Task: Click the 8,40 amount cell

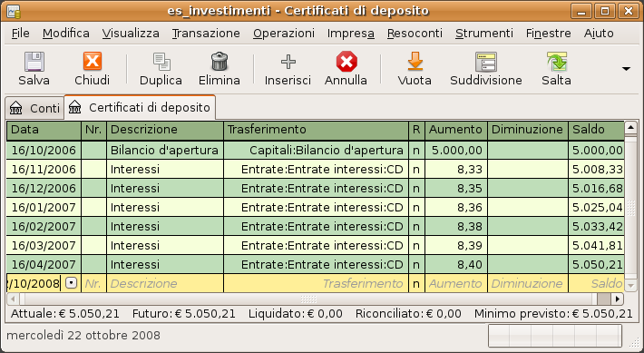Action: click(456, 264)
